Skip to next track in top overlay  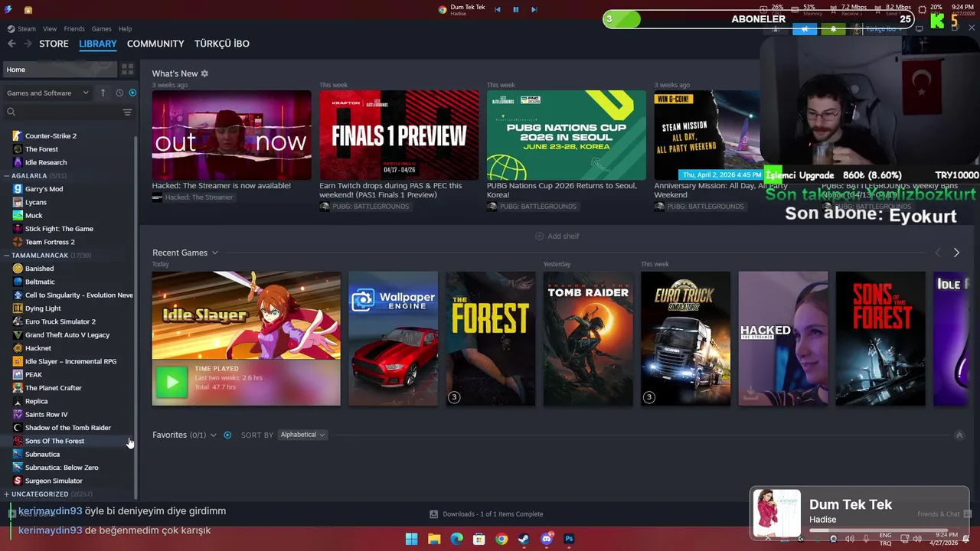(534, 9)
